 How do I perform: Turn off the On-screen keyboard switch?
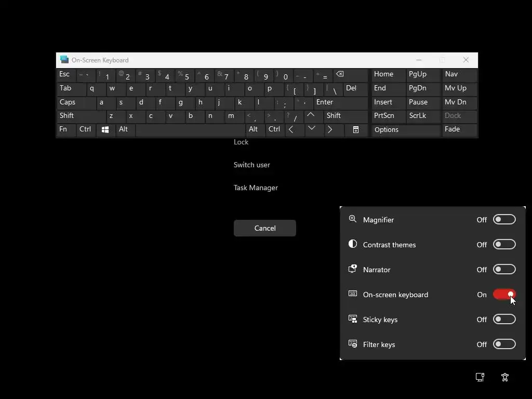tap(504, 294)
